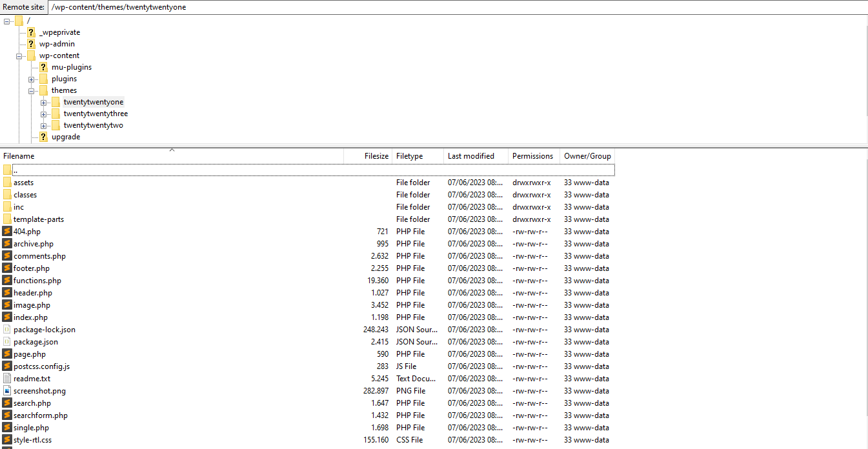This screenshot has height=449, width=868.
Task: Sort files by Last modified column
Action: point(476,156)
